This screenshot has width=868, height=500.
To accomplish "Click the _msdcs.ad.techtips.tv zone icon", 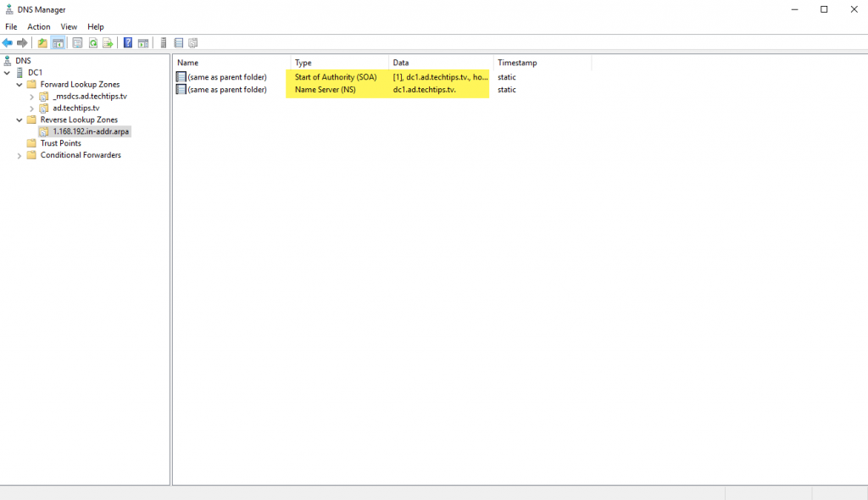I will 44,97.
